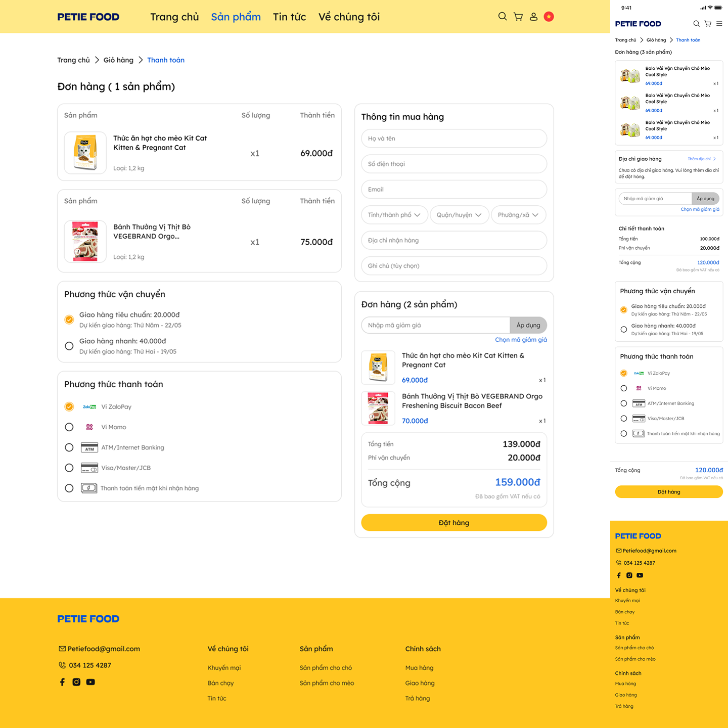728x728 pixels.
Task: Tap the Facebook icon in the mobile footer
Action: (619, 575)
